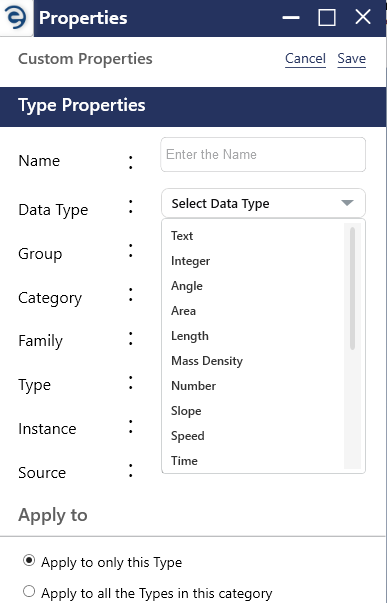Minimize the Properties window
The width and height of the screenshot is (387, 603).
[x=291, y=18]
